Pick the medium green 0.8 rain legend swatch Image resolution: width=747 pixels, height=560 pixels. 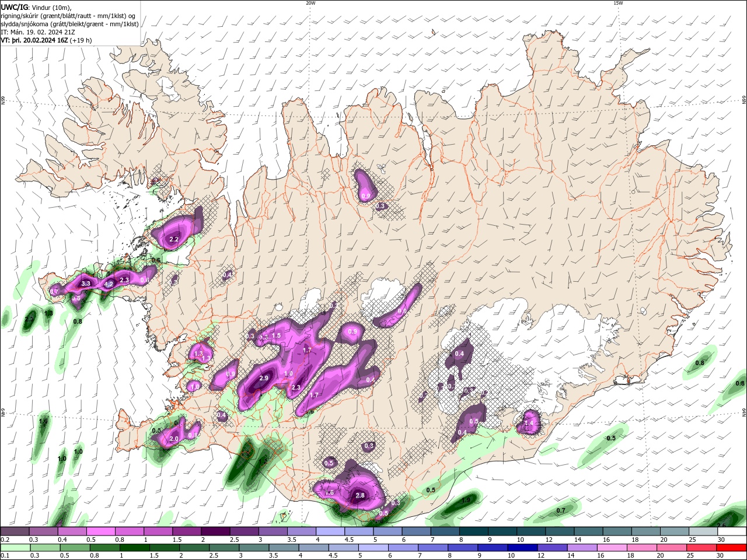(104, 548)
